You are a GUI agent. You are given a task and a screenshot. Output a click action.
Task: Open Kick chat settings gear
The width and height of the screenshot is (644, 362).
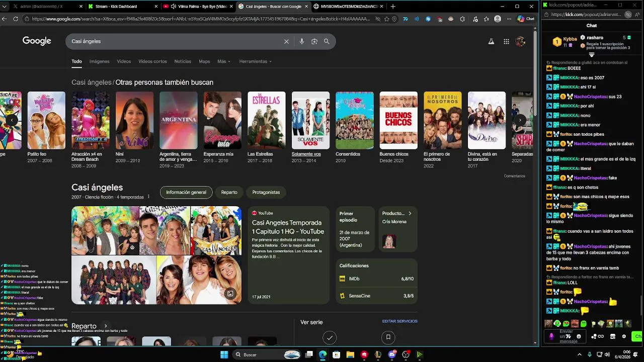[x=624, y=336]
